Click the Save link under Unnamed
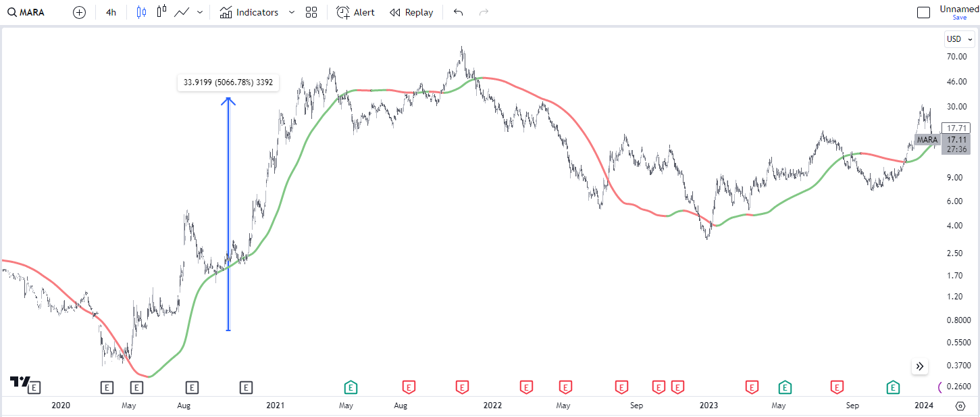980x417 pixels. (959, 18)
